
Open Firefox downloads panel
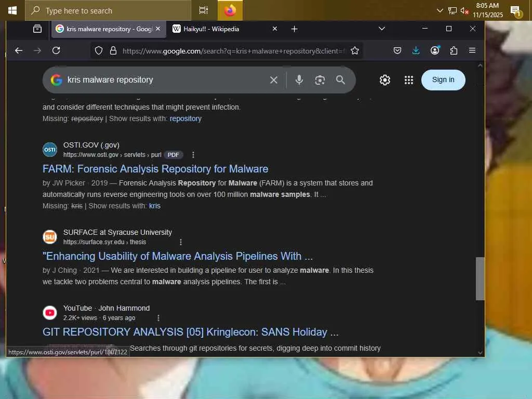tap(416, 50)
